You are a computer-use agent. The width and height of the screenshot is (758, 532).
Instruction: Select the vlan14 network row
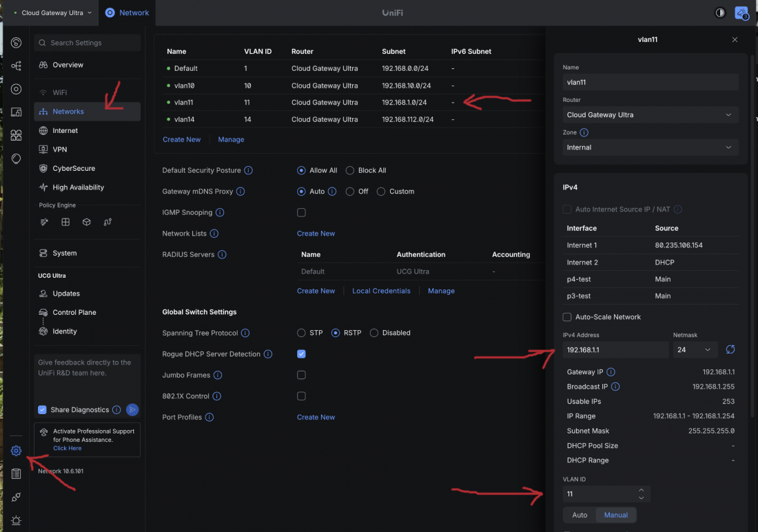click(353, 119)
